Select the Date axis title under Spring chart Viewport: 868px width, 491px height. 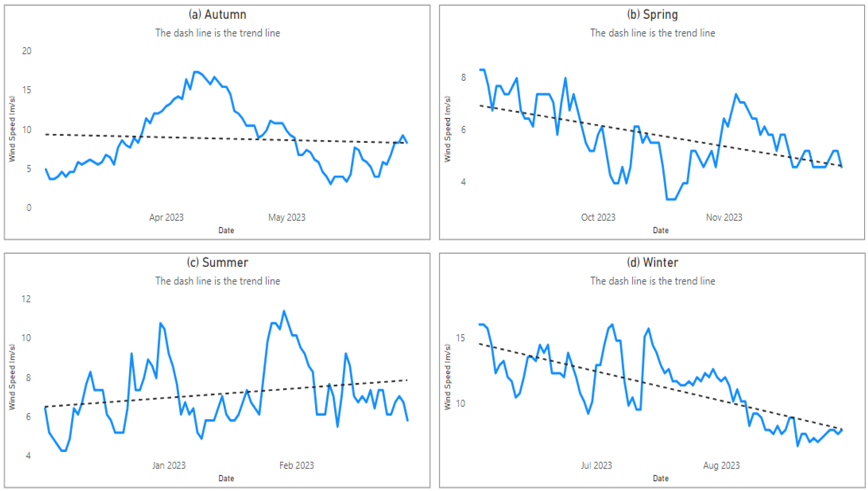click(661, 230)
